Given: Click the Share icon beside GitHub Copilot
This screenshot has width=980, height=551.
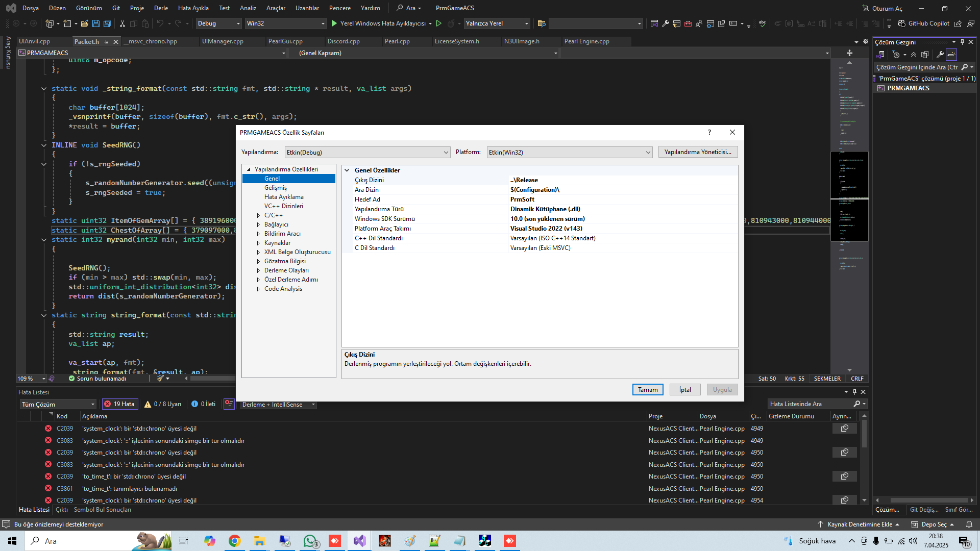Looking at the screenshot, I should 958,23.
